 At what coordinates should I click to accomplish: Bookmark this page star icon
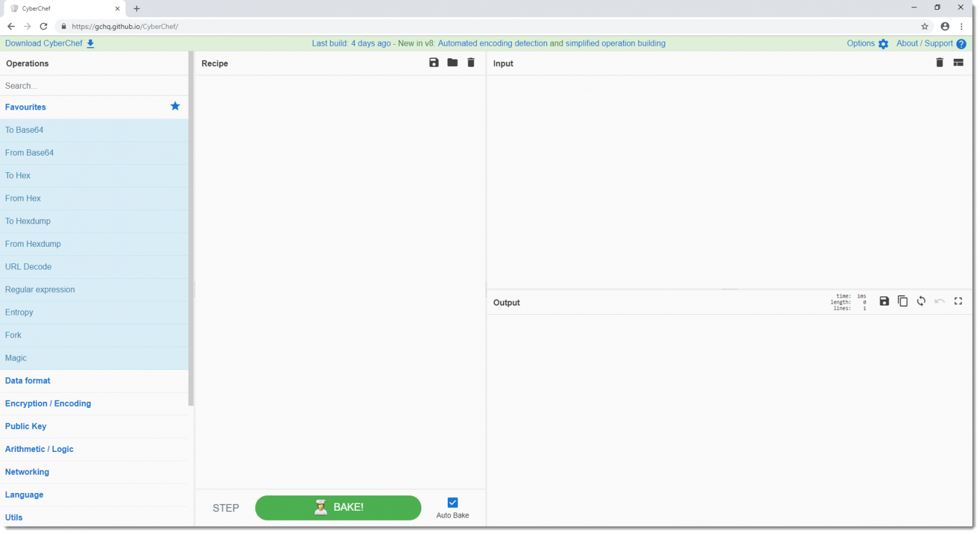tap(925, 26)
